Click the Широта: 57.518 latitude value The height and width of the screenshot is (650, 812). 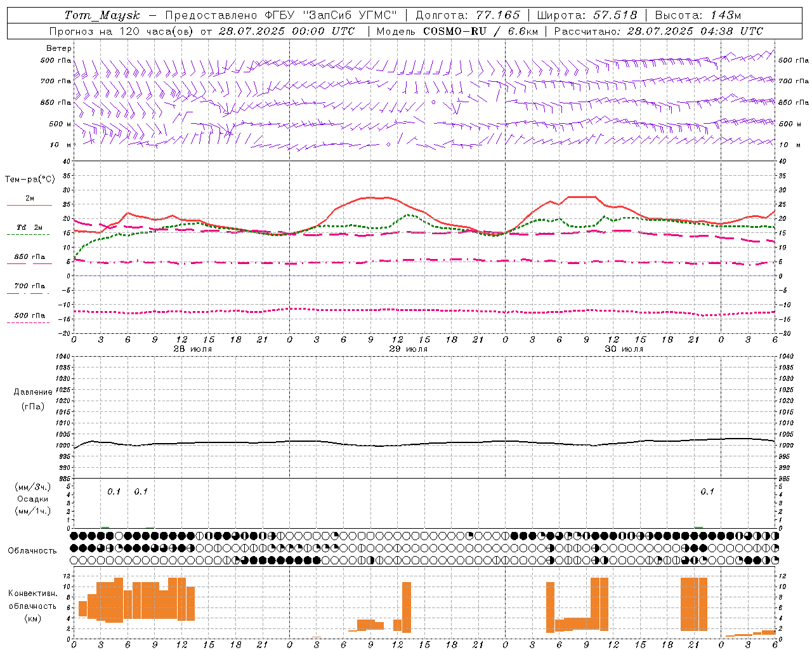click(x=587, y=15)
